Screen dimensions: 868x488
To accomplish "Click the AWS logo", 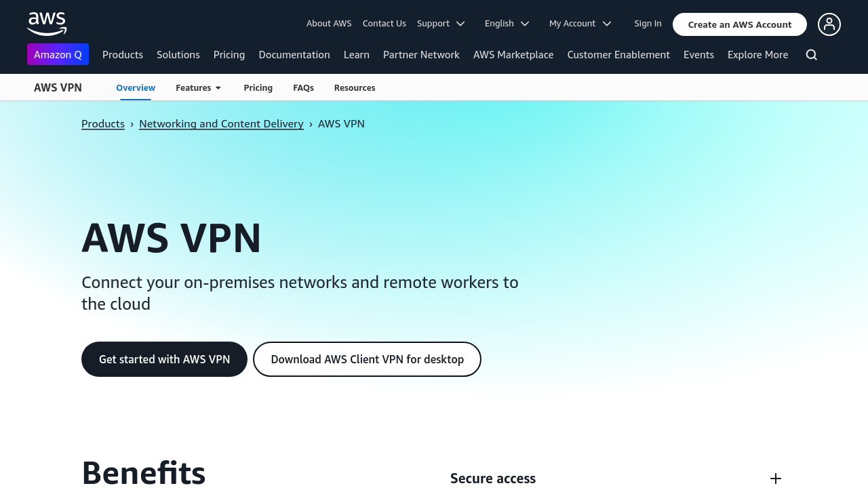I will 47,24.
